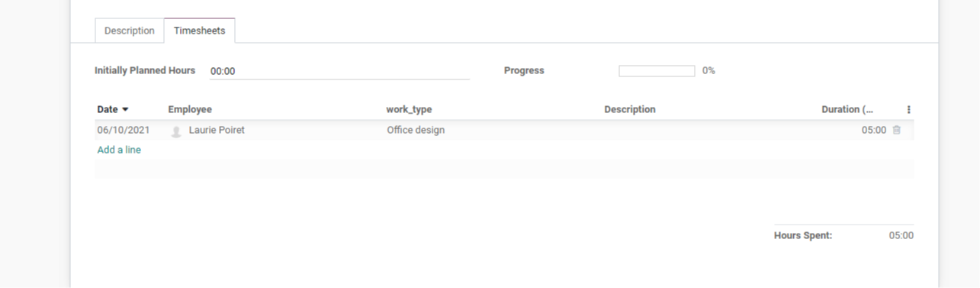980x288 pixels.
Task: Click the Hours Spent total value
Action: 901,235
